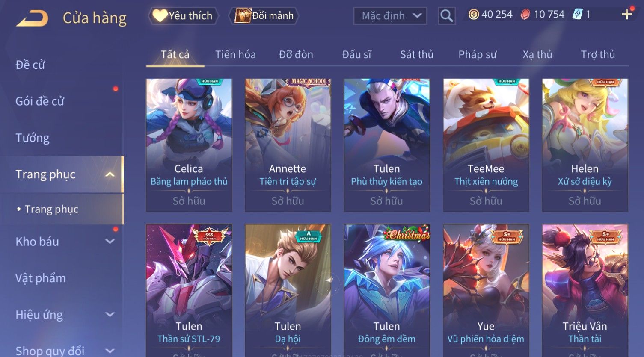Go to Tướng in sidebar
The width and height of the screenshot is (644, 357).
click(33, 138)
